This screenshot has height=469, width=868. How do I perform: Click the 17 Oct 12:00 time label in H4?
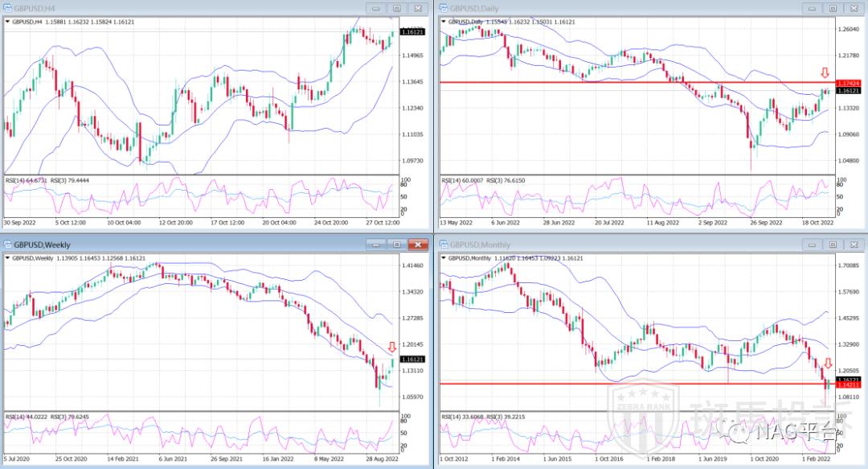227,223
